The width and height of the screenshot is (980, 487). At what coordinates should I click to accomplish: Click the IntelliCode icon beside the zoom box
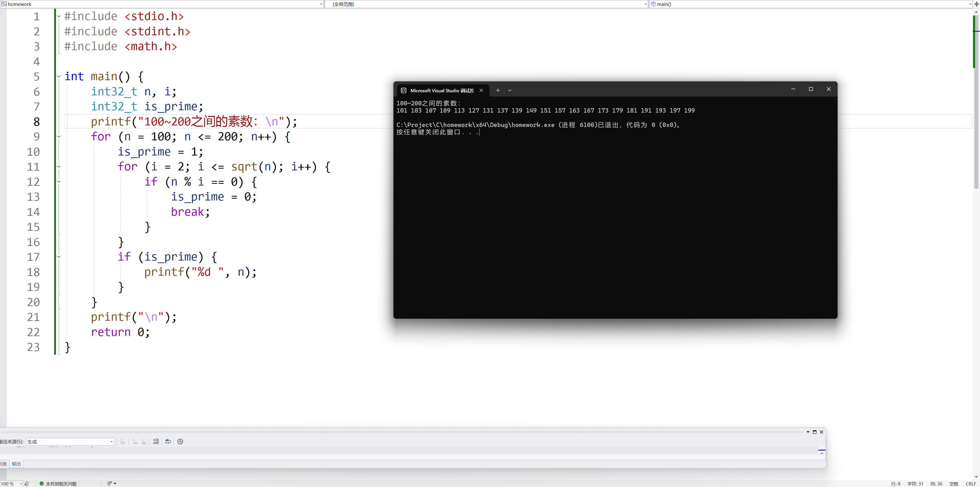27,484
